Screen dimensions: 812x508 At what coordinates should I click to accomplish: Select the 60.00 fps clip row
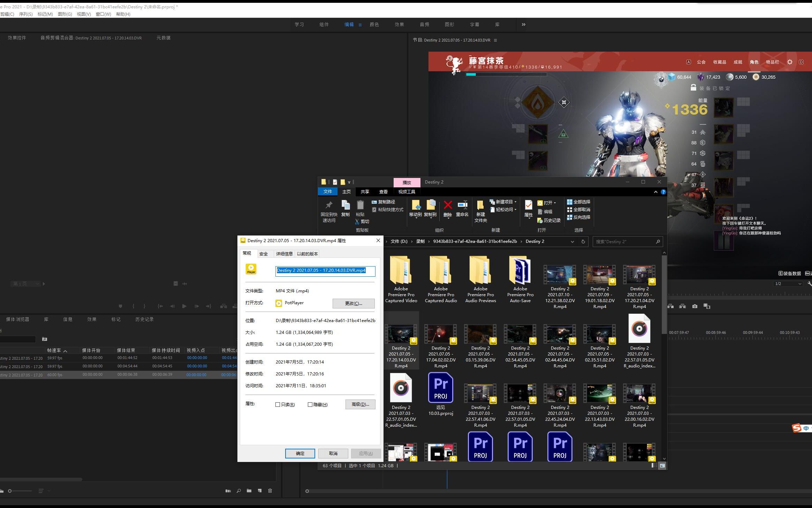(x=119, y=375)
